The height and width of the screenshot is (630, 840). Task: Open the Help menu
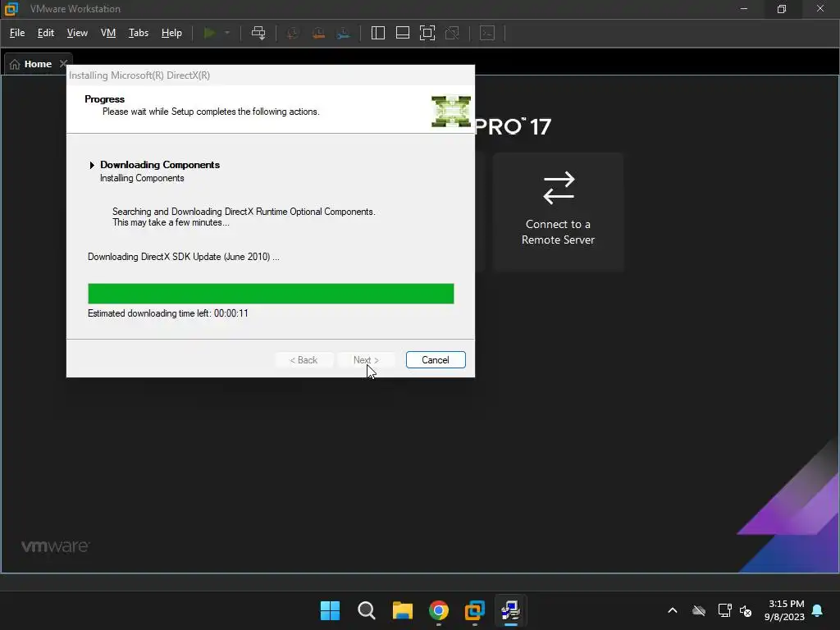pos(171,33)
